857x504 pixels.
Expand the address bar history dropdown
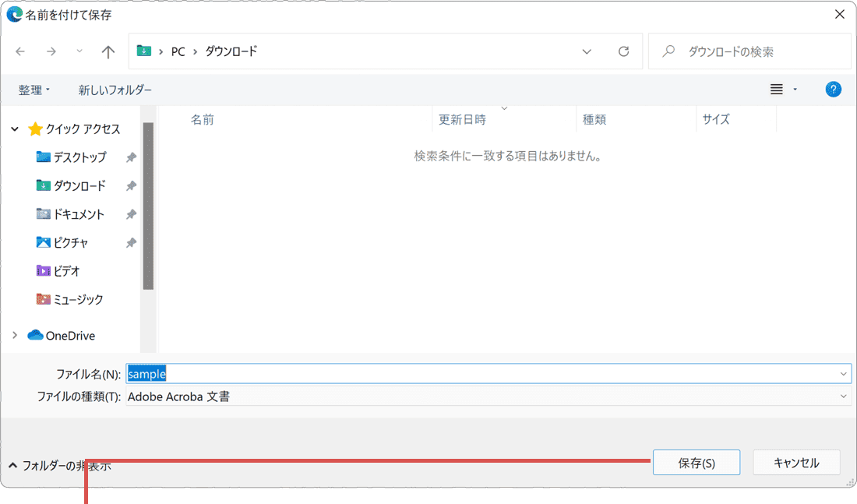click(x=587, y=51)
